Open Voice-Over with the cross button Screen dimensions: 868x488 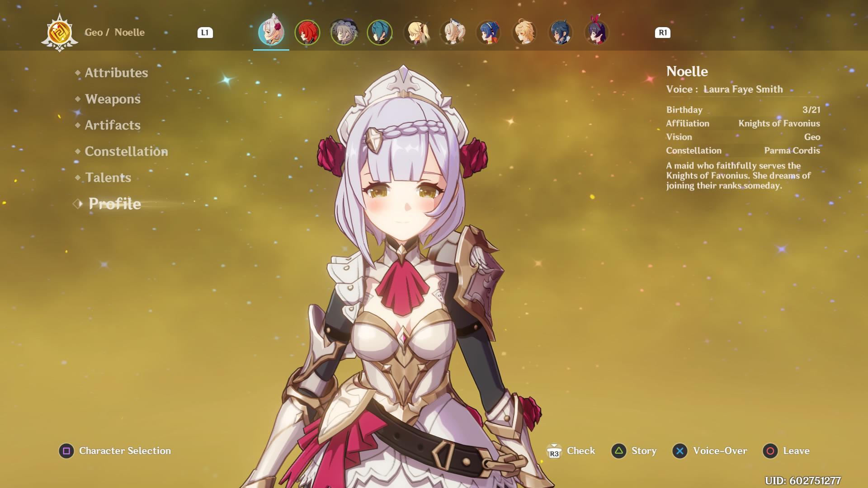[x=680, y=451]
